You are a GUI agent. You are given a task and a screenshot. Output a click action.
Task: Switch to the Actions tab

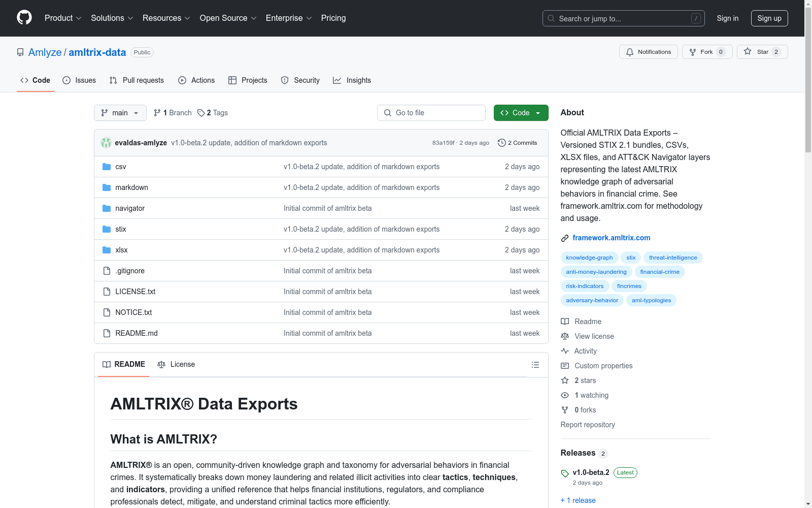tap(196, 80)
